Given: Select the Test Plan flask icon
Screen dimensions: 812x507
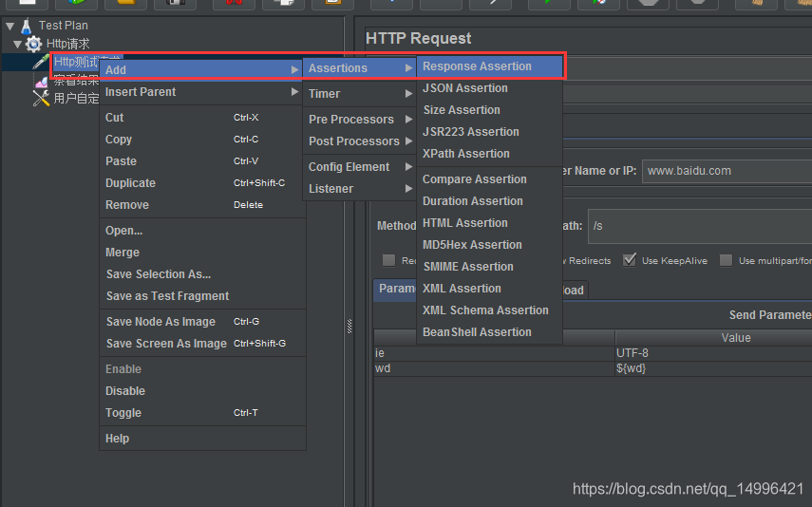Looking at the screenshot, I should [x=27, y=26].
